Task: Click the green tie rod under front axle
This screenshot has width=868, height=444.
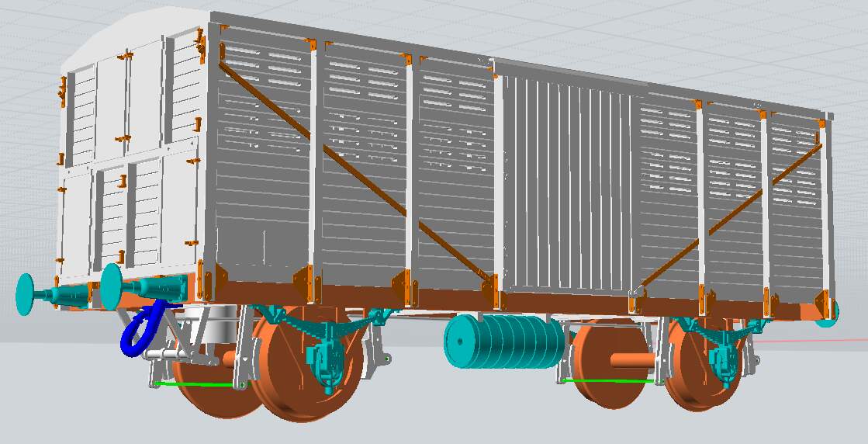Action: [194, 383]
